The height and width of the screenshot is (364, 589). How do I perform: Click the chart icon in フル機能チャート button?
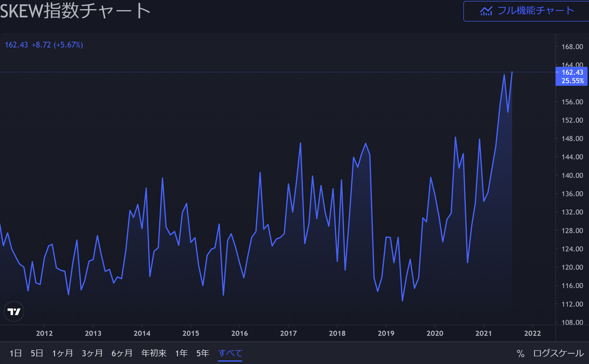pyautogui.click(x=486, y=11)
